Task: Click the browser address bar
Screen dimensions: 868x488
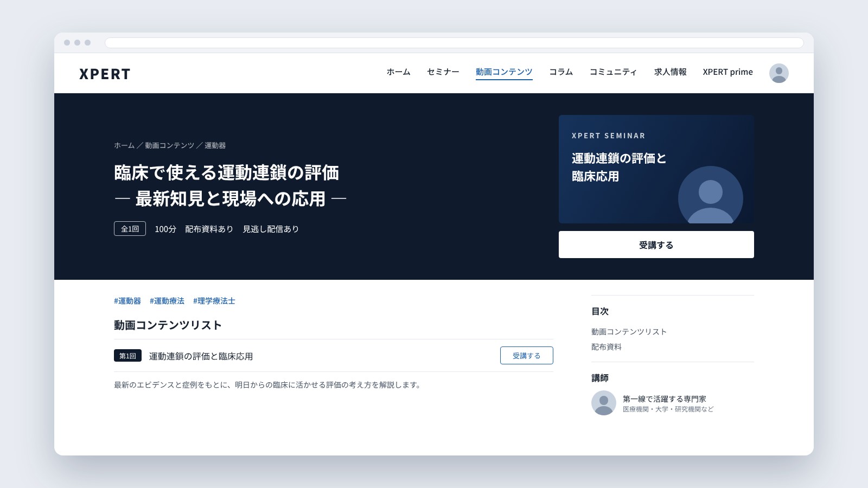Action: pos(454,43)
